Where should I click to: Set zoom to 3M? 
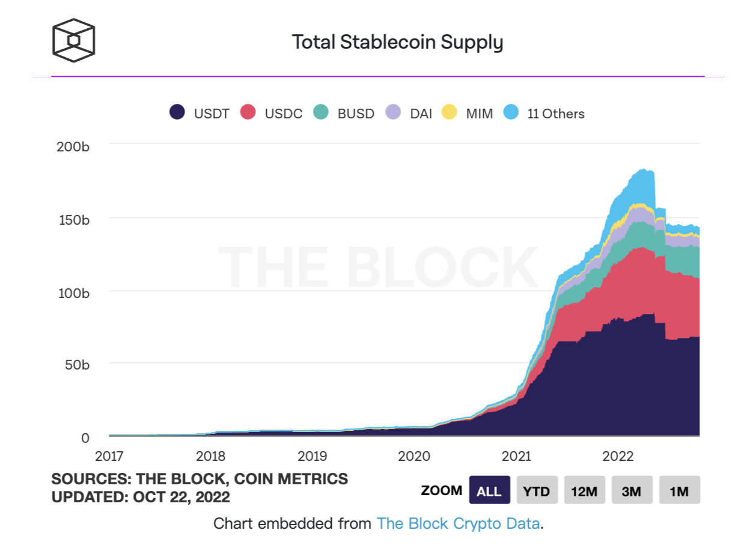(x=632, y=490)
